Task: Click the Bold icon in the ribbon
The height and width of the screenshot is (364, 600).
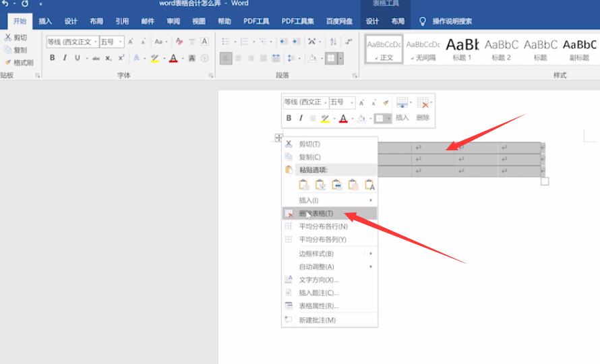Action: pos(53,59)
